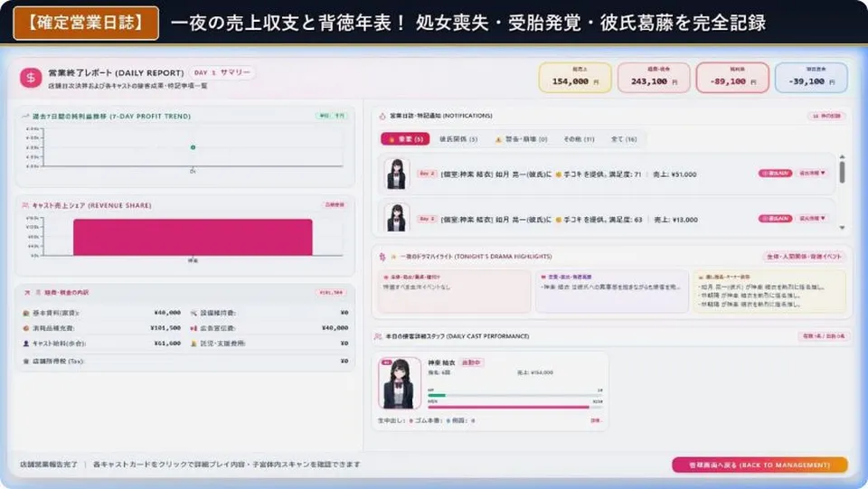This screenshot has height=489, width=868.
Task: Expand the first notification's dropdown arrow
Action: pos(812,174)
